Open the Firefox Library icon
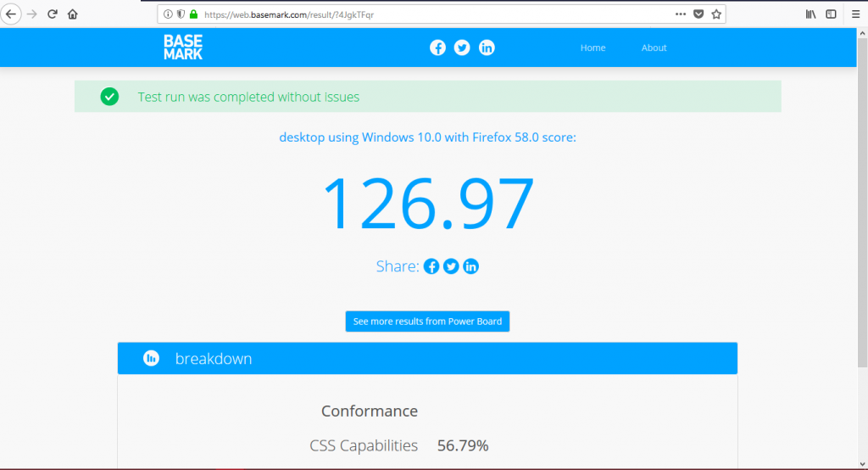Screen dimensions: 868x470 pos(810,14)
